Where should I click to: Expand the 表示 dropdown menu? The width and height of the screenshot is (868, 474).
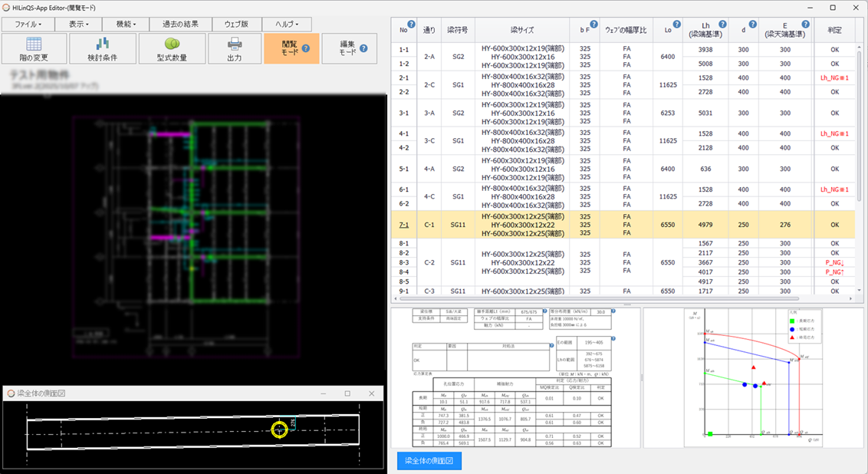(79, 24)
